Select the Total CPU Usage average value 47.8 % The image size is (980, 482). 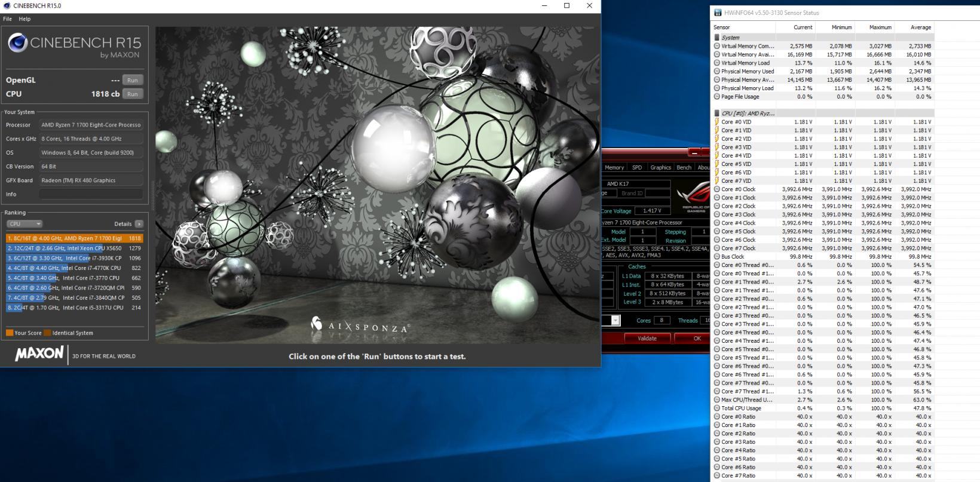[922, 409]
